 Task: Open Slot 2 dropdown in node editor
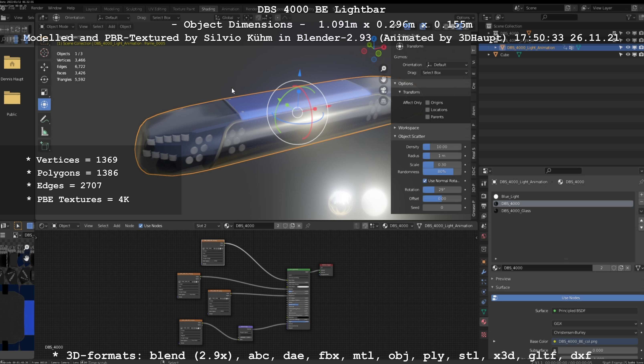(208, 226)
